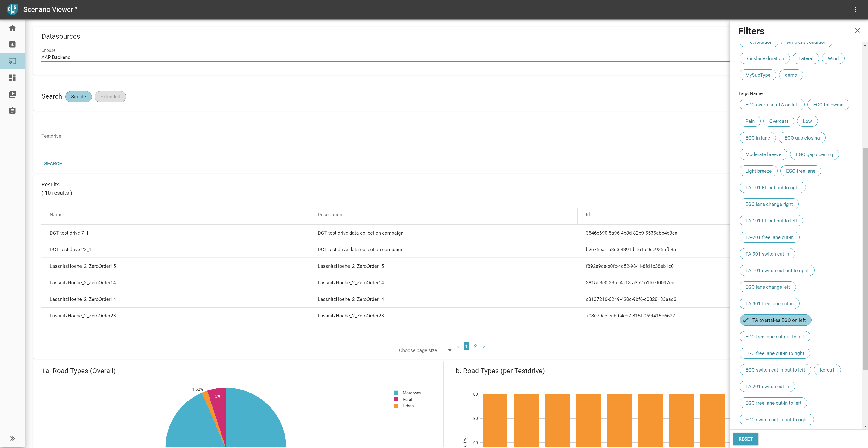Toggle the MySubType filter chip
The image size is (868, 448).
coord(758,75)
